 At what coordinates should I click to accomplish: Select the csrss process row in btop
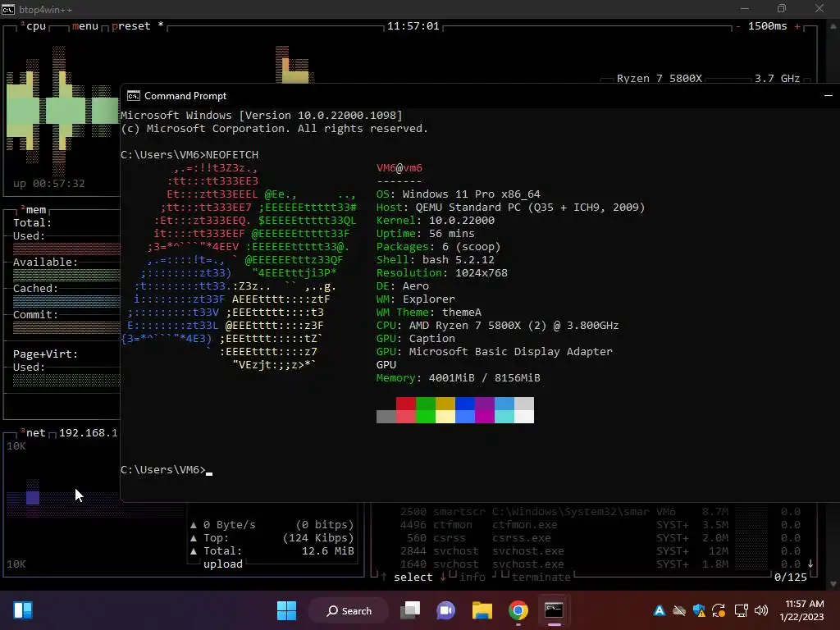pos(600,538)
